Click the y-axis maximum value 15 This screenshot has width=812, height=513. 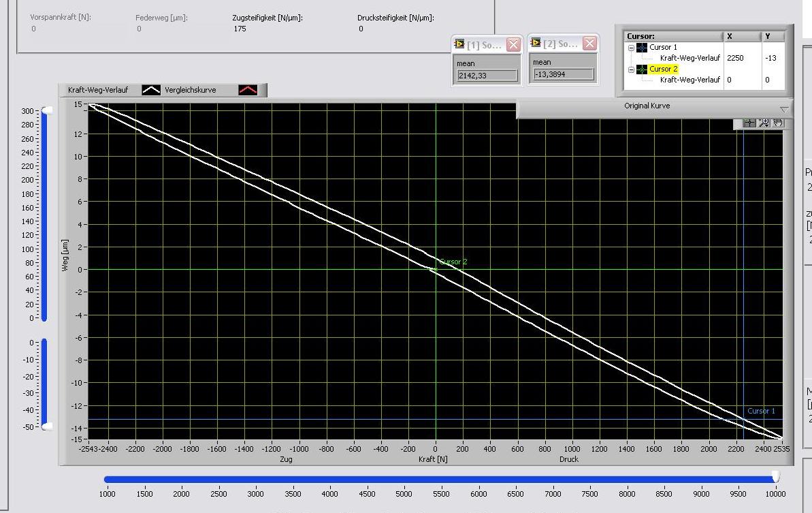click(78, 104)
